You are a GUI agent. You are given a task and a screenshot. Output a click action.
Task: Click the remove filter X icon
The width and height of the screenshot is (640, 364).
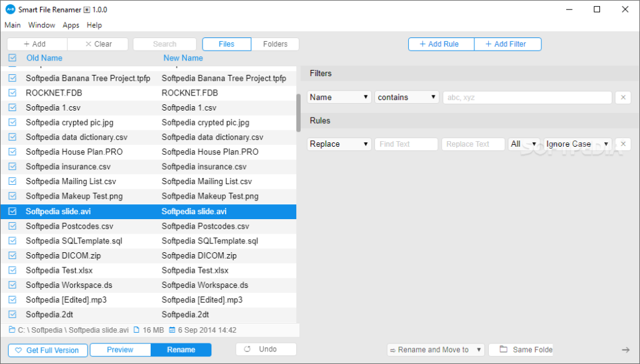tap(623, 97)
